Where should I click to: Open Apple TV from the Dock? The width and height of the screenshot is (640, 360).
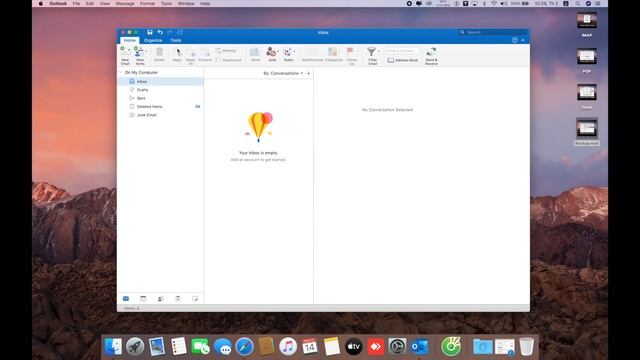[353, 347]
